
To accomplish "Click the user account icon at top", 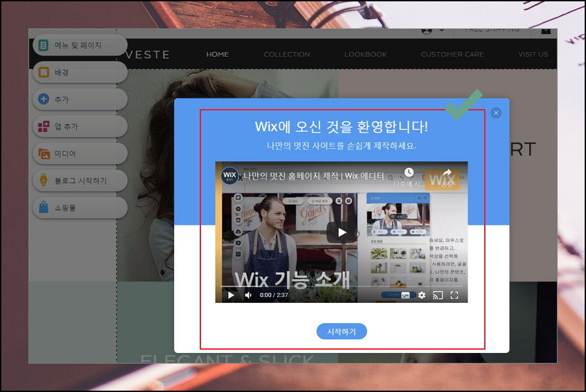I will (427, 31).
